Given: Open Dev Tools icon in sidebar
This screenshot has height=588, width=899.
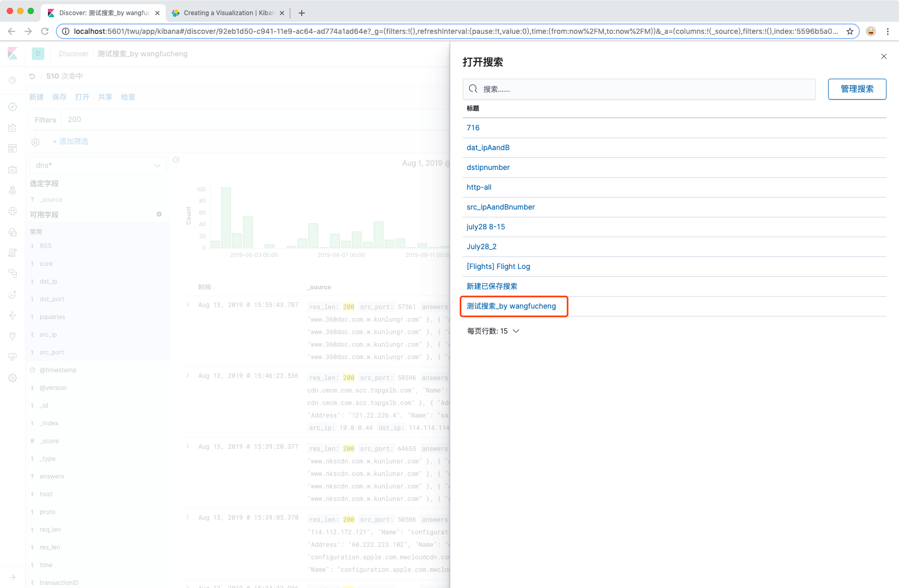Looking at the screenshot, I should click(13, 336).
